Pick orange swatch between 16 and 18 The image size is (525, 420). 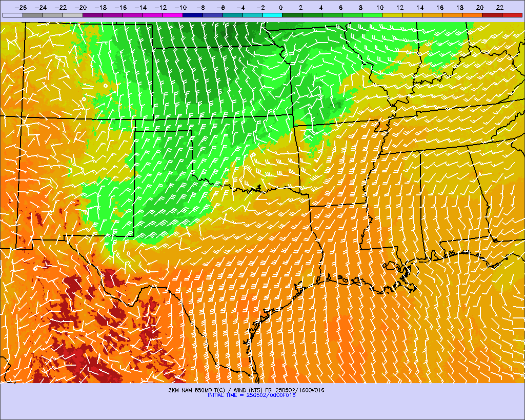452,15
